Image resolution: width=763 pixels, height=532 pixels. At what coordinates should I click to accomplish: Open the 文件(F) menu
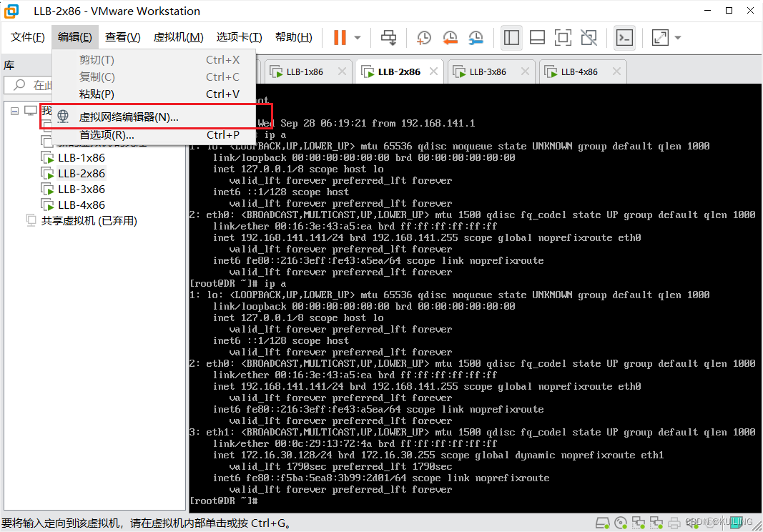pos(28,37)
